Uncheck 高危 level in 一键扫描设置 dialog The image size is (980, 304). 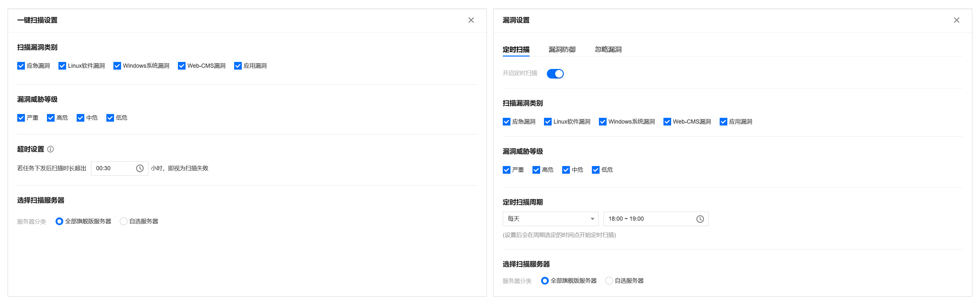(x=51, y=118)
